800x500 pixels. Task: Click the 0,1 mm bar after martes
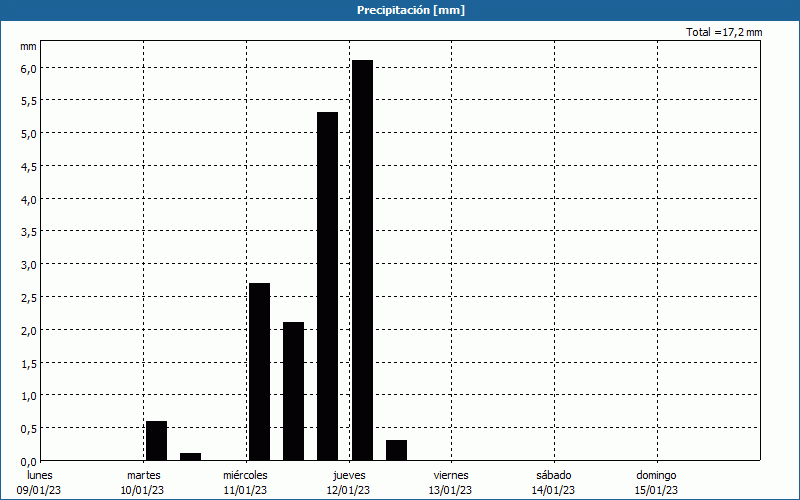(x=191, y=457)
